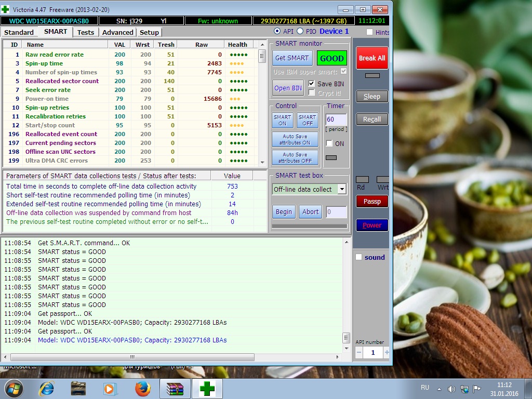532x399 pixels.
Task: Click the Recall button
Action: pyautogui.click(x=372, y=119)
